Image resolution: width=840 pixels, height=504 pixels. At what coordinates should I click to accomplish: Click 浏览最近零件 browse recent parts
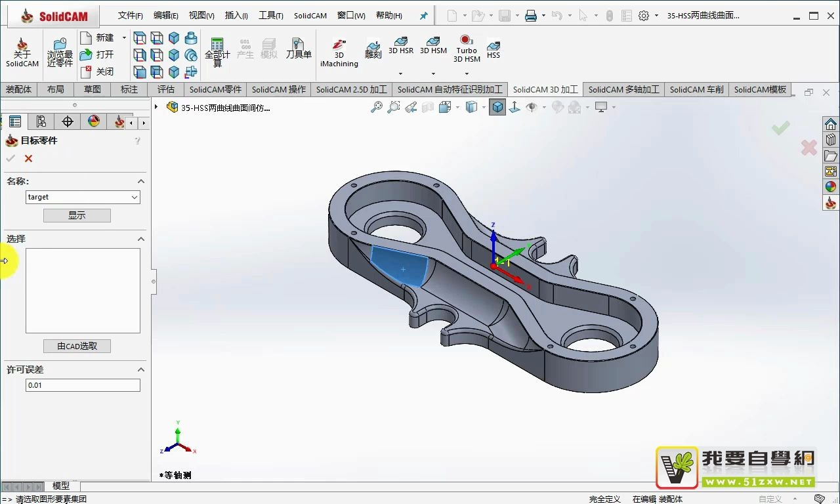[60, 53]
